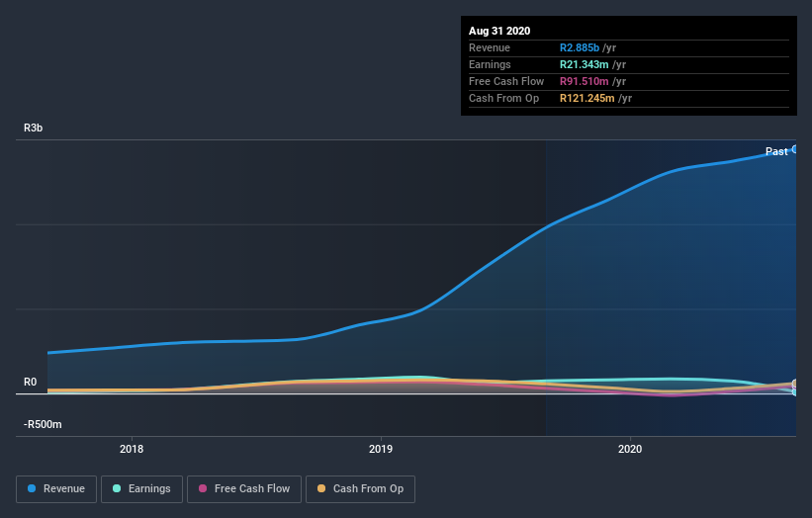Click the Revenue row label in tooltip
The image size is (812, 518).
(x=490, y=47)
